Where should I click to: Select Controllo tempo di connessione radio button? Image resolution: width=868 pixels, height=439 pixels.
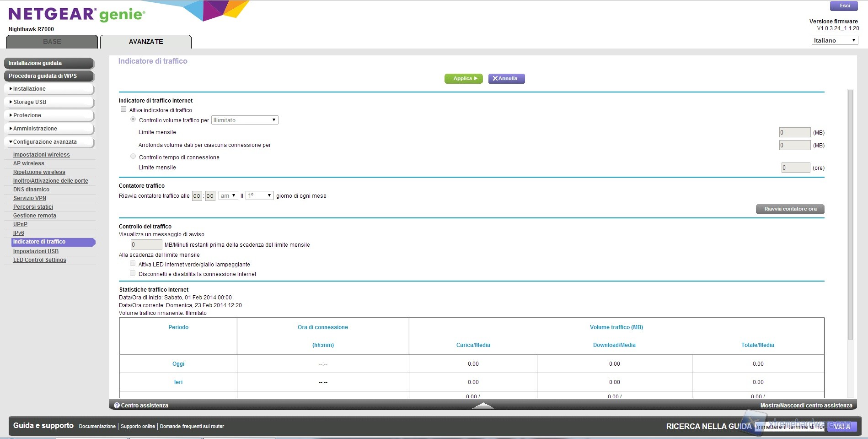click(x=133, y=157)
